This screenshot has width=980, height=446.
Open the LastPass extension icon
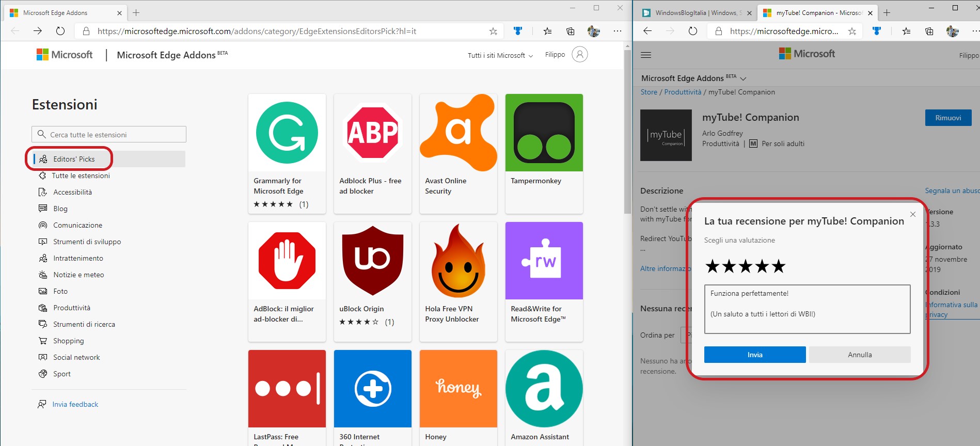[x=287, y=389]
